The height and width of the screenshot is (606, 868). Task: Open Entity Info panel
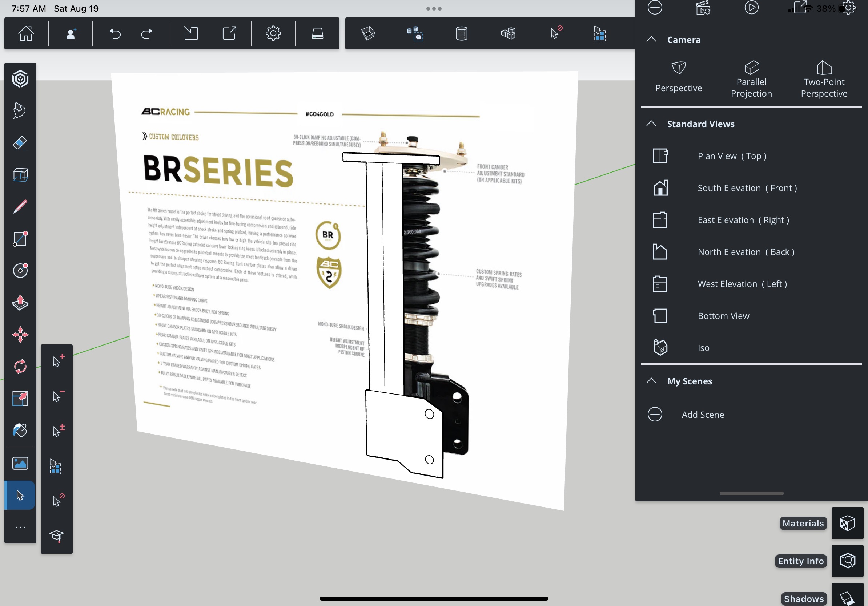(x=847, y=561)
